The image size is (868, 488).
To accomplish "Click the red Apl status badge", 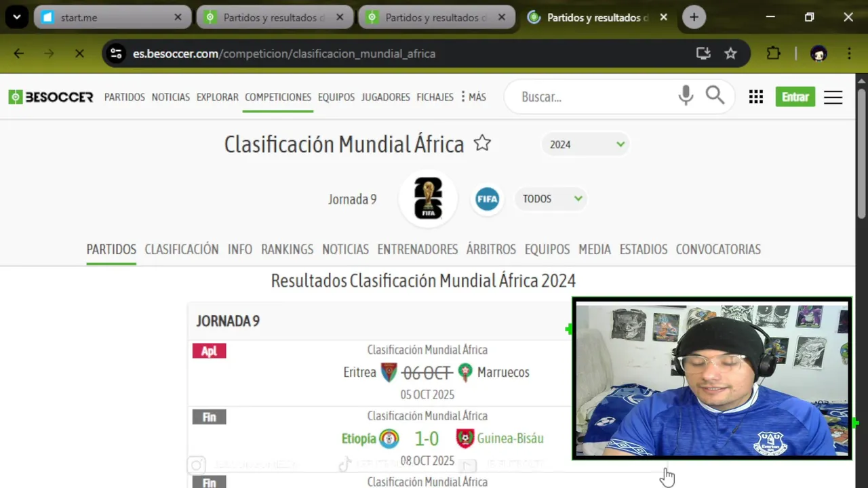I will [x=209, y=351].
